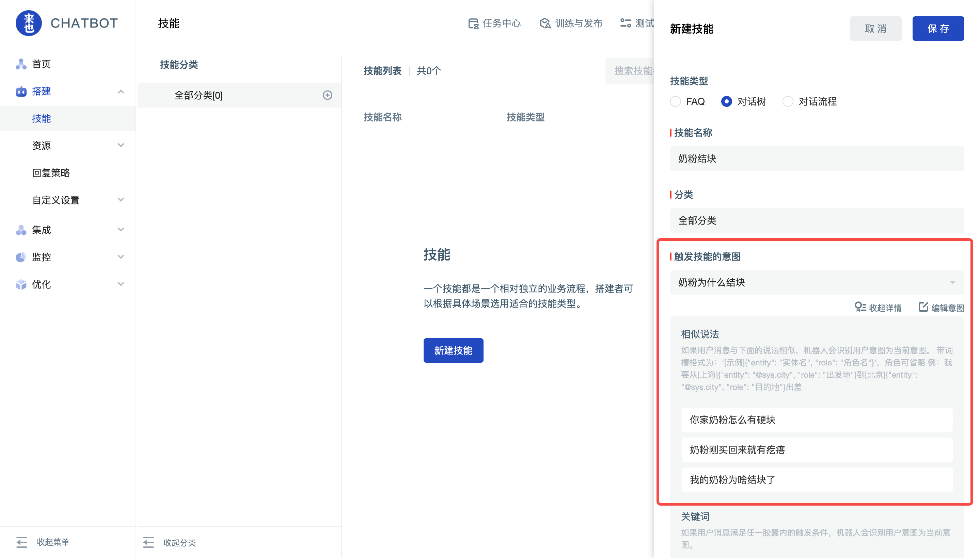Screen dimensions: 980x558
Task: Click the 训练与发布 icon in the top bar
Action: point(545,23)
